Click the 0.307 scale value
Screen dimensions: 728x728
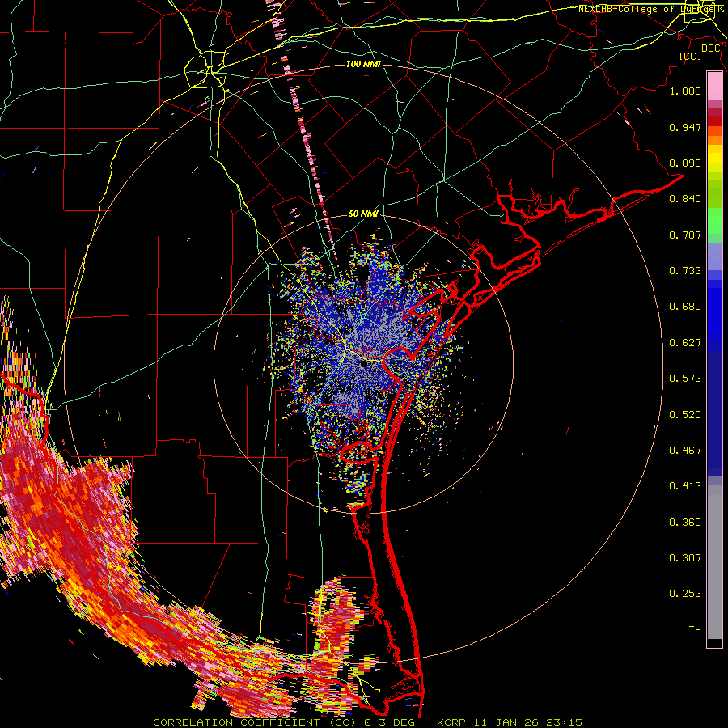(685, 558)
